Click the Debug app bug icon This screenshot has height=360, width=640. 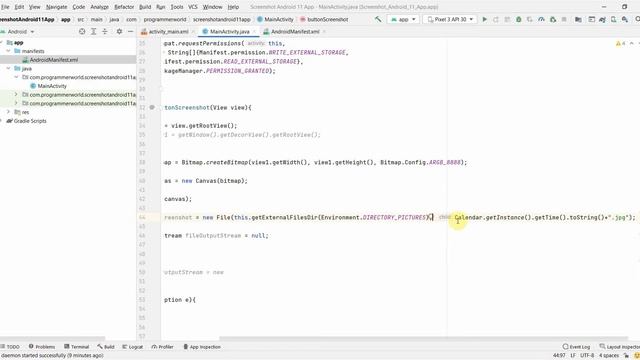(518, 19)
